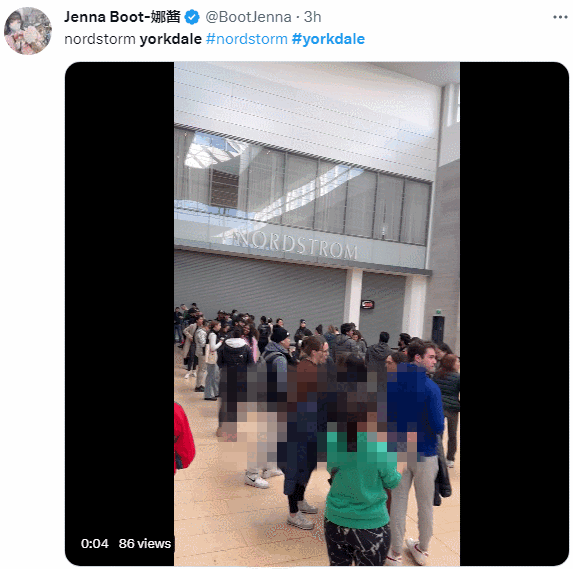Click the small red sign beside the pillar
This screenshot has height=569, width=573.
pos(367,304)
